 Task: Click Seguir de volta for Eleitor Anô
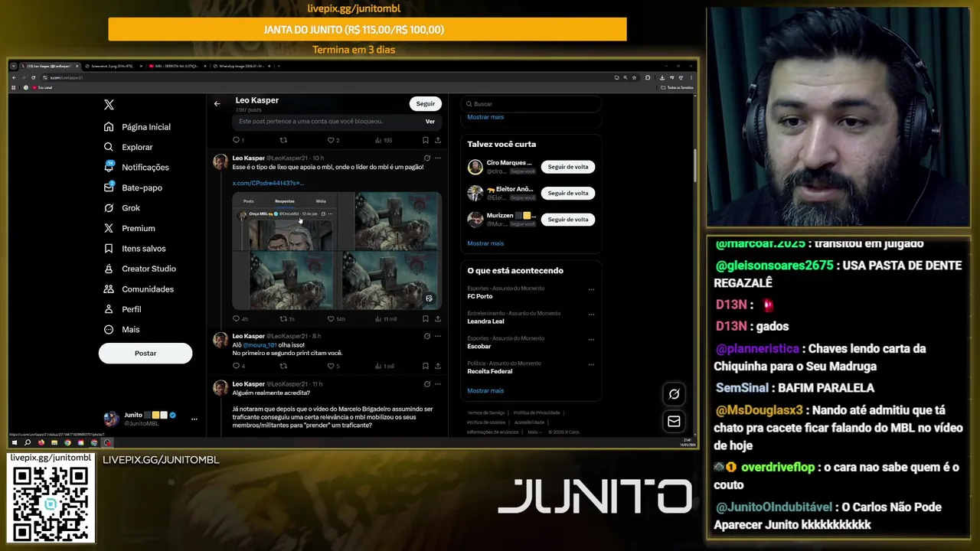click(568, 193)
